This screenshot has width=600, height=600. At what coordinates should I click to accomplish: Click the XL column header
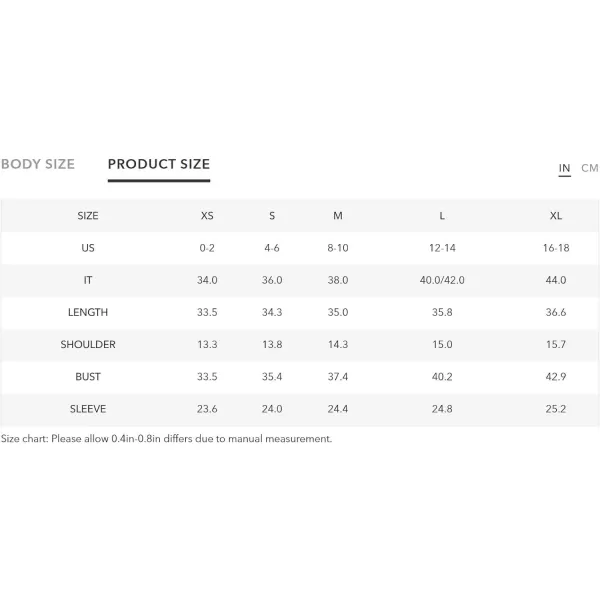556,216
